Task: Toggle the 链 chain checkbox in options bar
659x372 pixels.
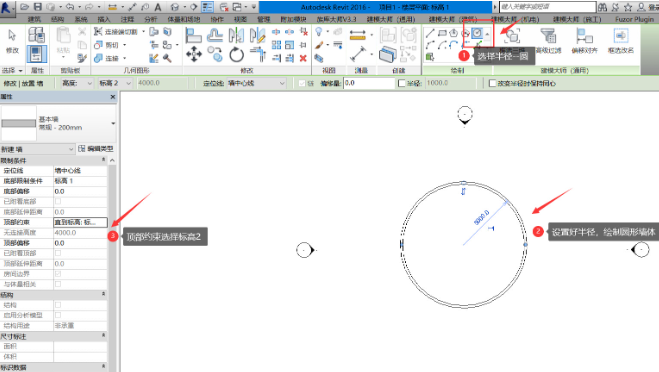Action: (x=302, y=83)
